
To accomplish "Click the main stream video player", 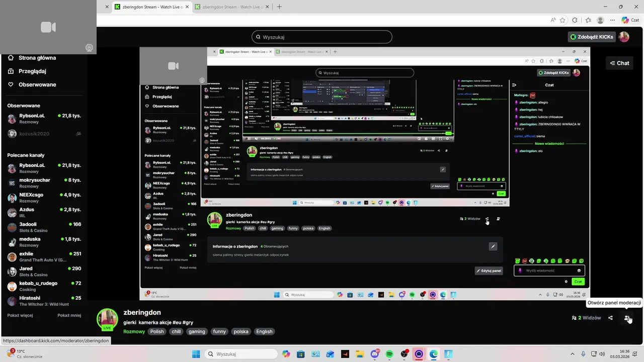I will coord(364,174).
